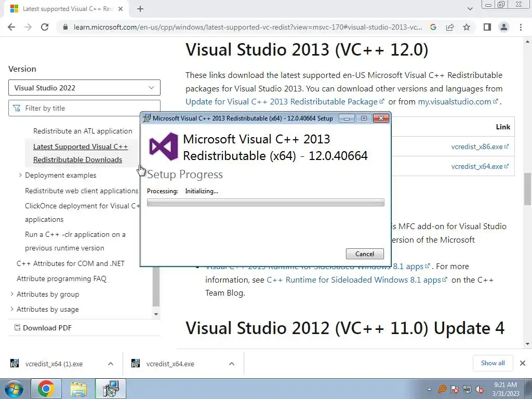Switch to the installer taskbar item
The image size is (532, 399).
111,389
